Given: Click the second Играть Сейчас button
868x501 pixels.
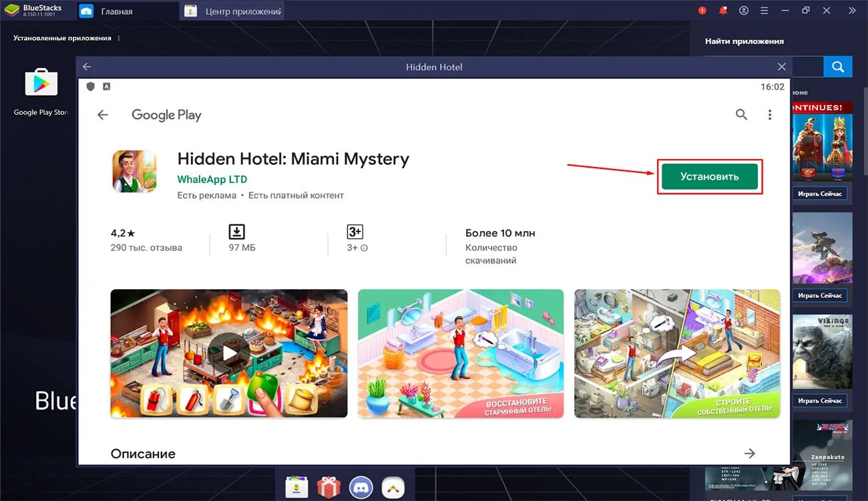Looking at the screenshot, I should [820, 295].
